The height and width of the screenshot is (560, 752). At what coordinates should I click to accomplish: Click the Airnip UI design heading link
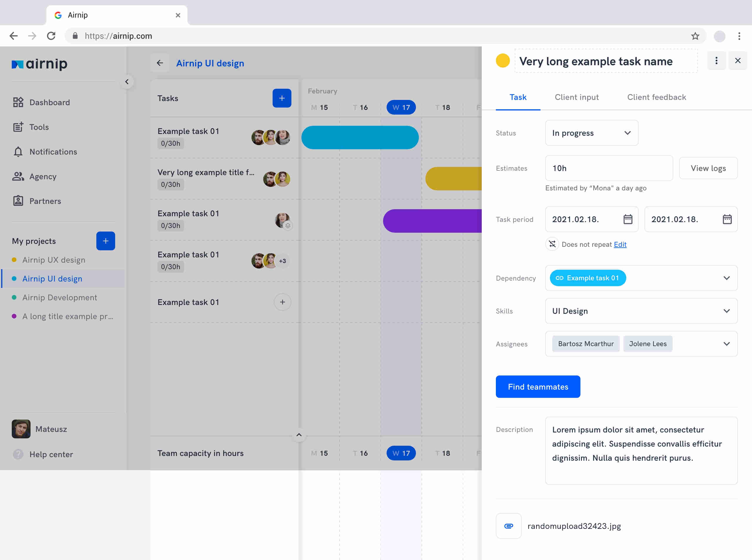tap(210, 63)
